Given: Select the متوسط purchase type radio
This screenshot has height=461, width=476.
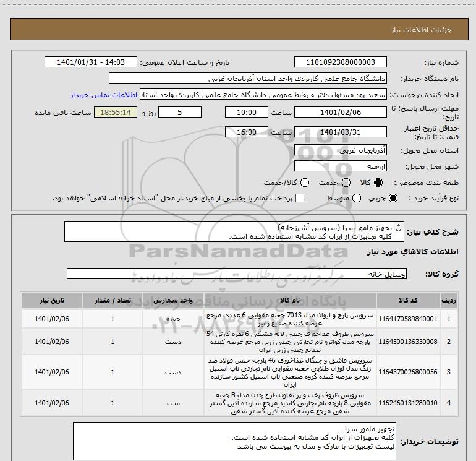Looking at the screenshot, I should (x=357, y=199).
